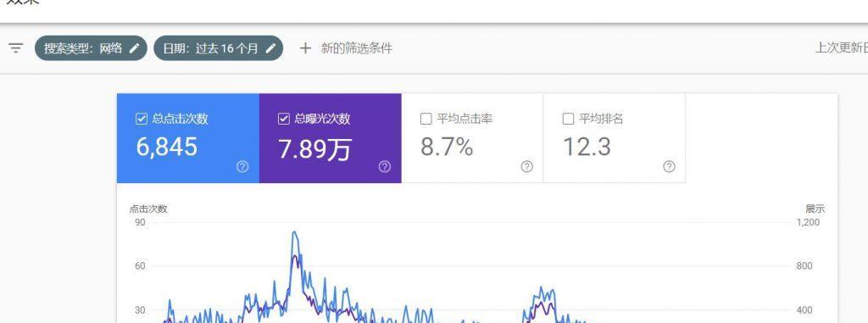Open the filter list icon

[16, 48]
